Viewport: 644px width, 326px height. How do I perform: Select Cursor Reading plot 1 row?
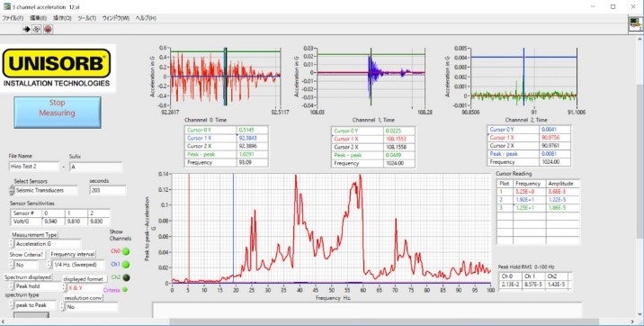coord(538,192)
